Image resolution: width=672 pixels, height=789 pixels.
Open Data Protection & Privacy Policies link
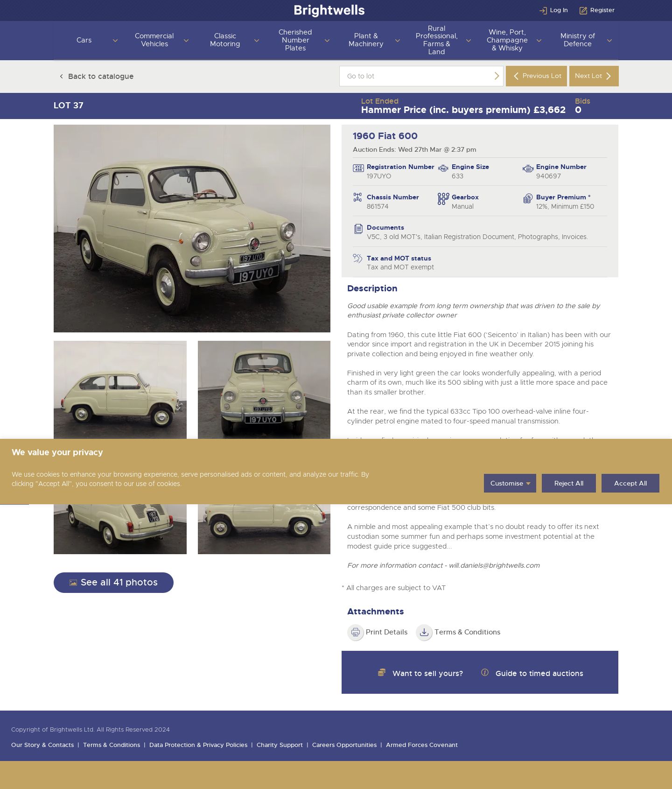(x=198, y=745)
